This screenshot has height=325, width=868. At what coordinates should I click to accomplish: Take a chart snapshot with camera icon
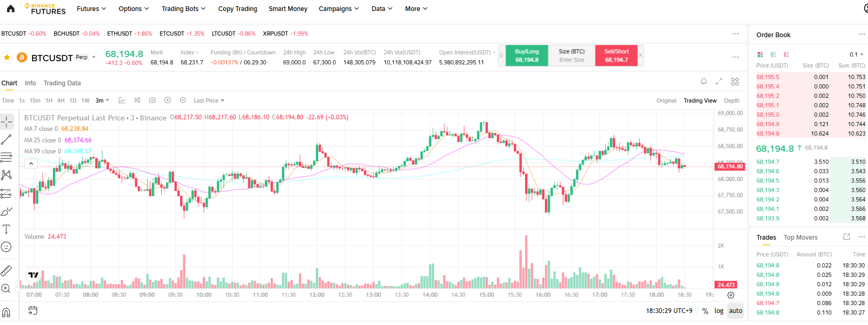(x=152, y=100)
